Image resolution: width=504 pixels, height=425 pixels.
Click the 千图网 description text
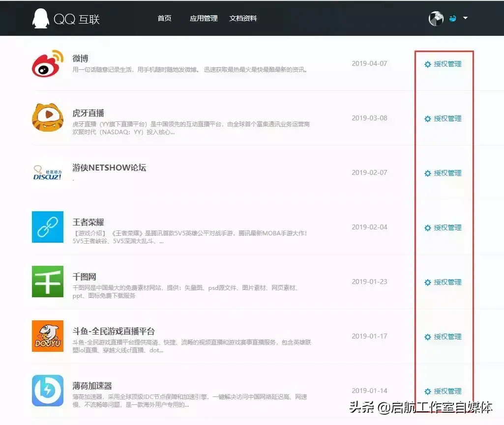[186, 292]
